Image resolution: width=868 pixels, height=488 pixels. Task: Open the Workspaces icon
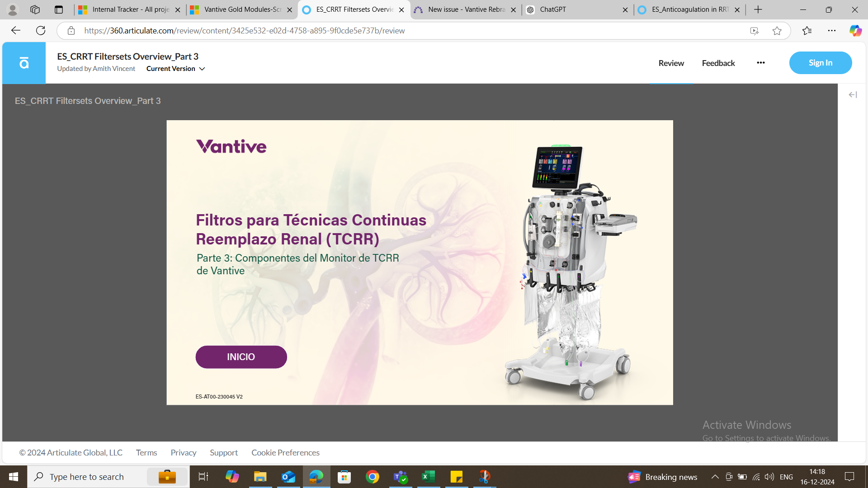pos(35,9)
